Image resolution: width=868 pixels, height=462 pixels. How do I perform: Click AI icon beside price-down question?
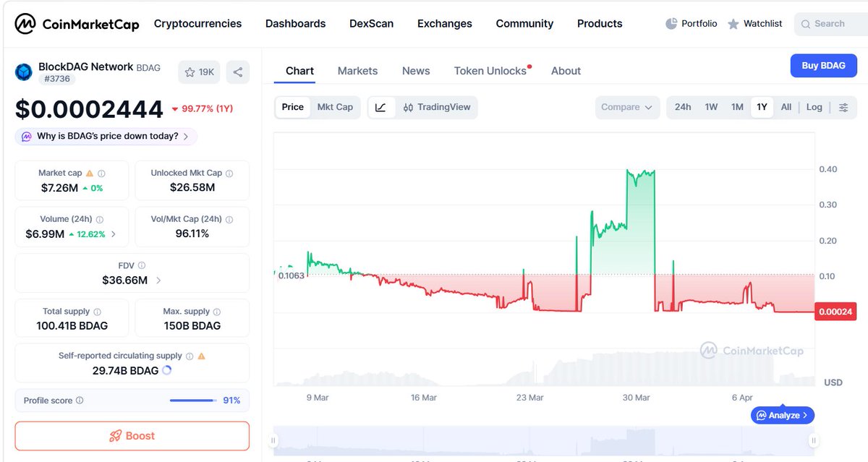[27, 136]
